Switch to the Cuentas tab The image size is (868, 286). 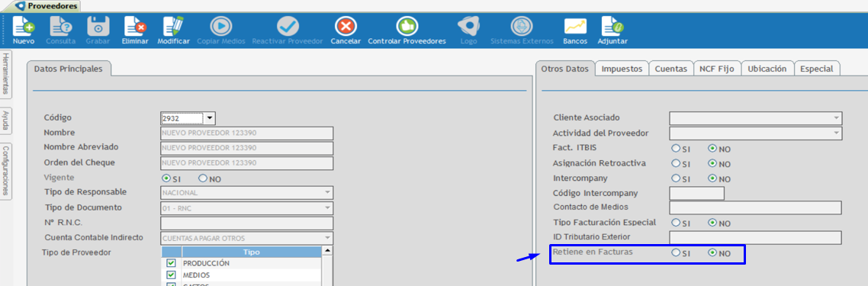pyautogui.click(x=671, y=69)
